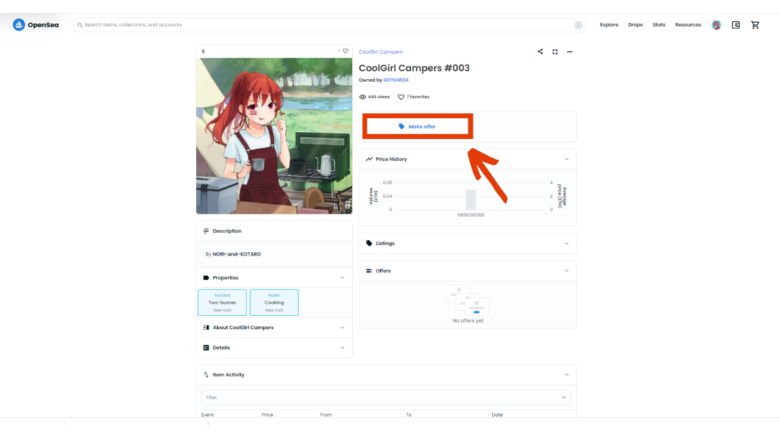Open the Explore menu
The width and height of the screenshot is (780, 439).
click(609, 25)
